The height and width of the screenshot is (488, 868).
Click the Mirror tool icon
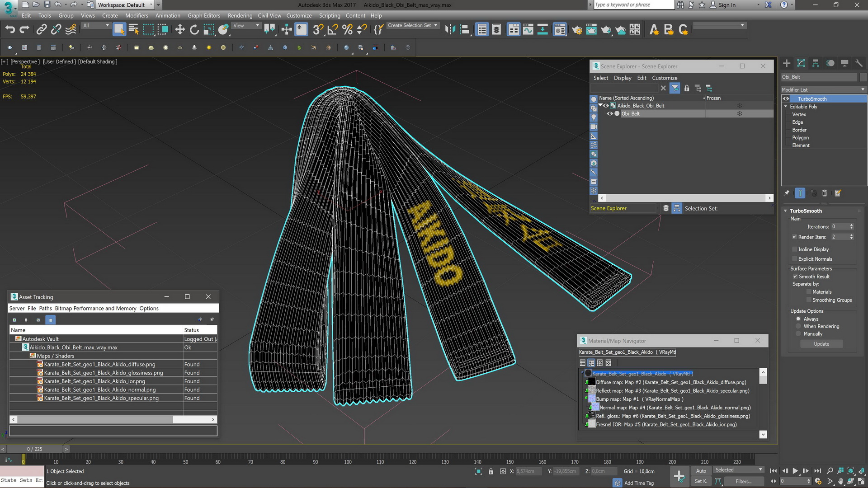click(450, 30)
